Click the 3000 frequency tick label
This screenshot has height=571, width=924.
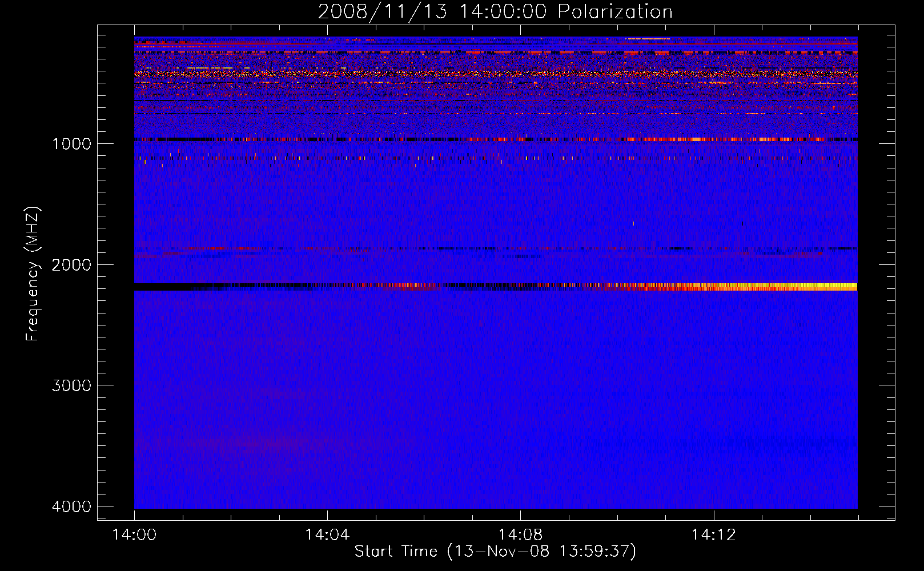tap(71, 385)
